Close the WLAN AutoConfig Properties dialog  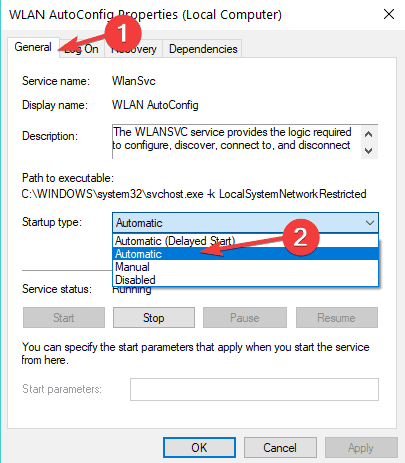[x=389, y=14]
